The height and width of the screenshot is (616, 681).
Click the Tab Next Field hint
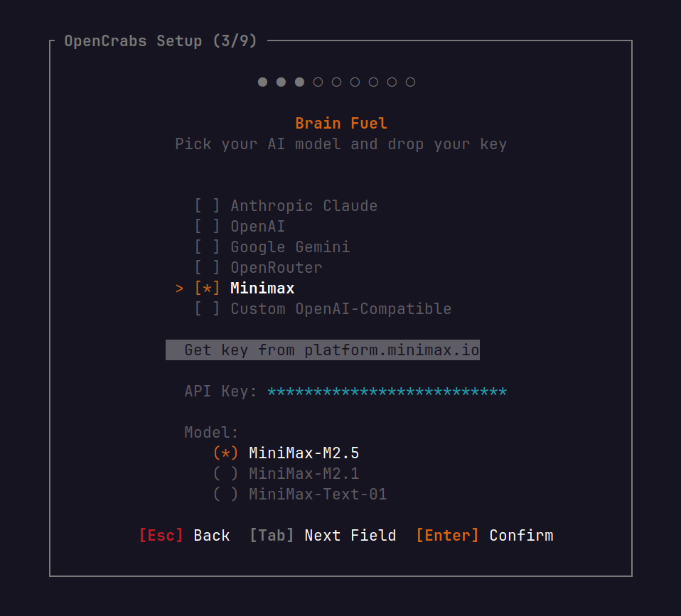(x=323, y=535)
